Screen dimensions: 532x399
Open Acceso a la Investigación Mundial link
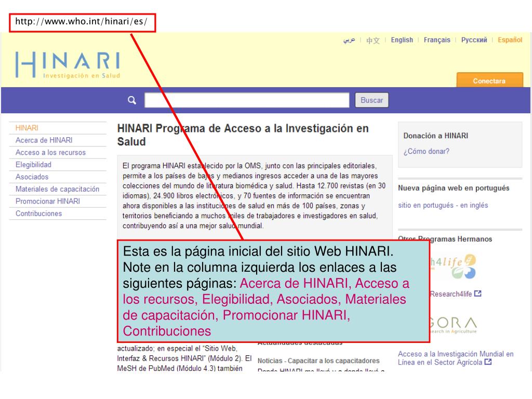point(456,358)
